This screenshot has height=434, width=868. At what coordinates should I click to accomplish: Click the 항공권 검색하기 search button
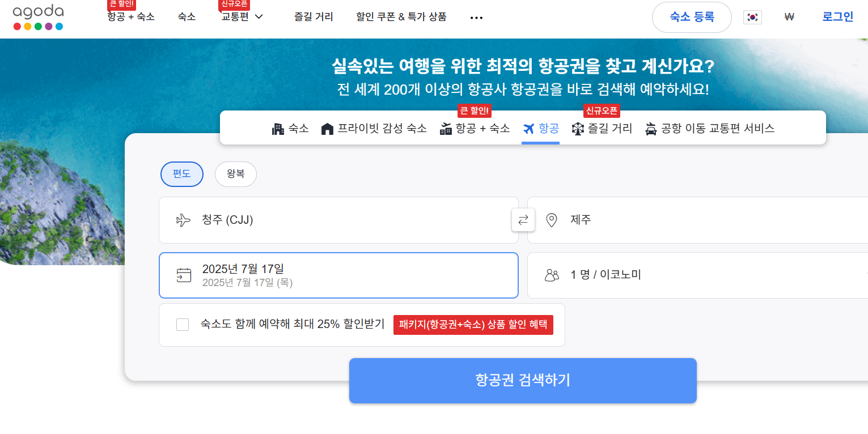coord(522,380)
